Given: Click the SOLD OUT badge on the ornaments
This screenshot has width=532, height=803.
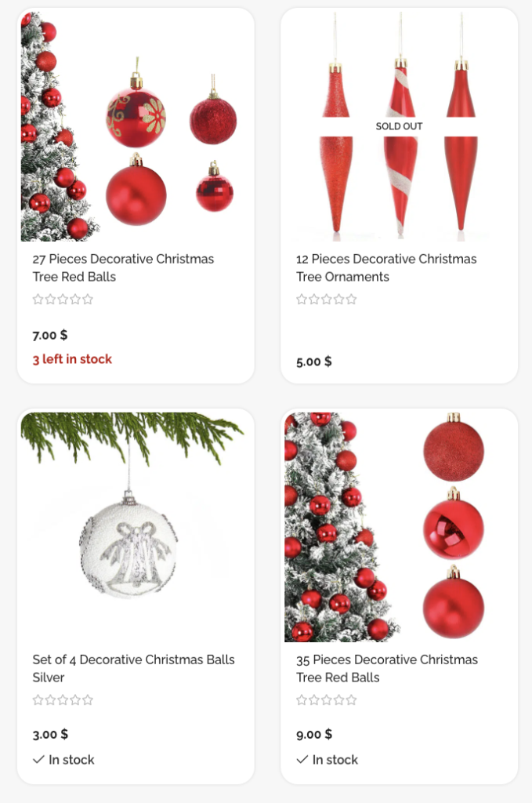Looking at the screenshot, I should [399, 126].
